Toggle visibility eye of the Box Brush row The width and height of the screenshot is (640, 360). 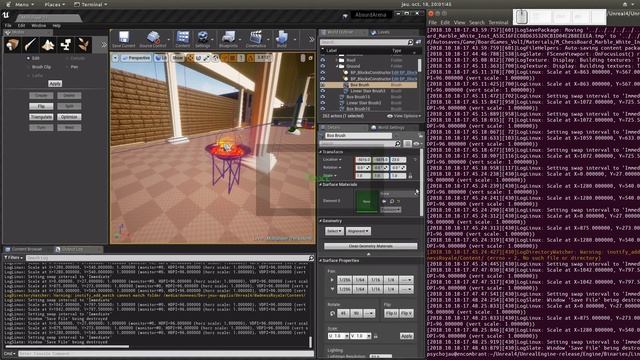[323, 85]
